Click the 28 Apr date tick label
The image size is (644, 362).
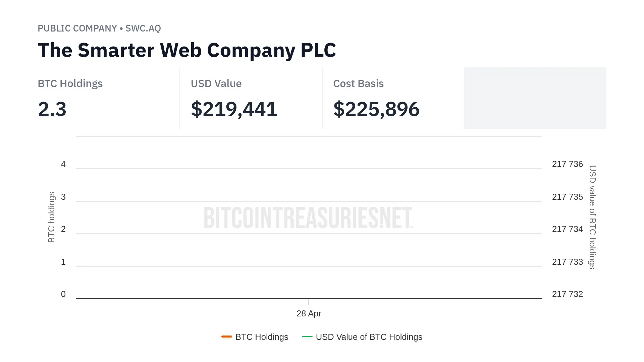click(x=309, y=313)
